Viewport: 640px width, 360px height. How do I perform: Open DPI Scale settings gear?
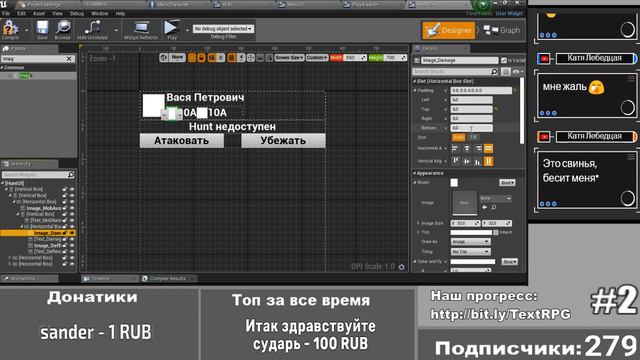(x=402, y=267)
